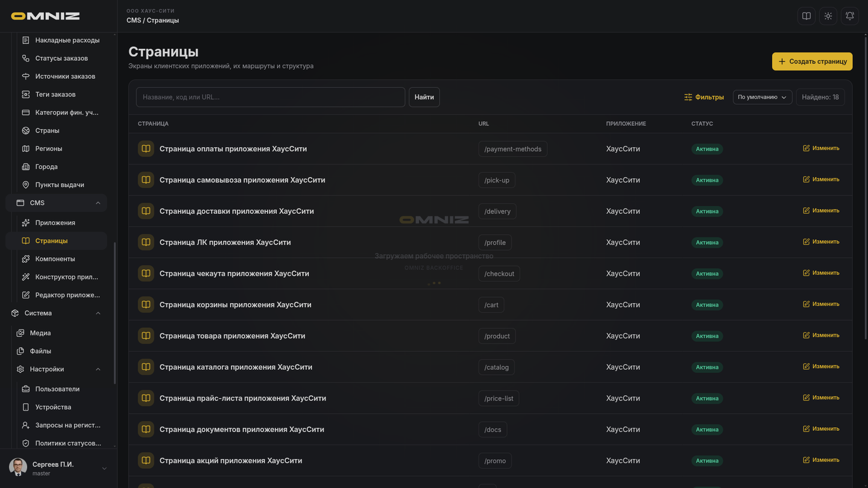This screenshot has height=488, width=868.
Task: Click the Пункты выдачи pin icon
Action: [26, 185]
